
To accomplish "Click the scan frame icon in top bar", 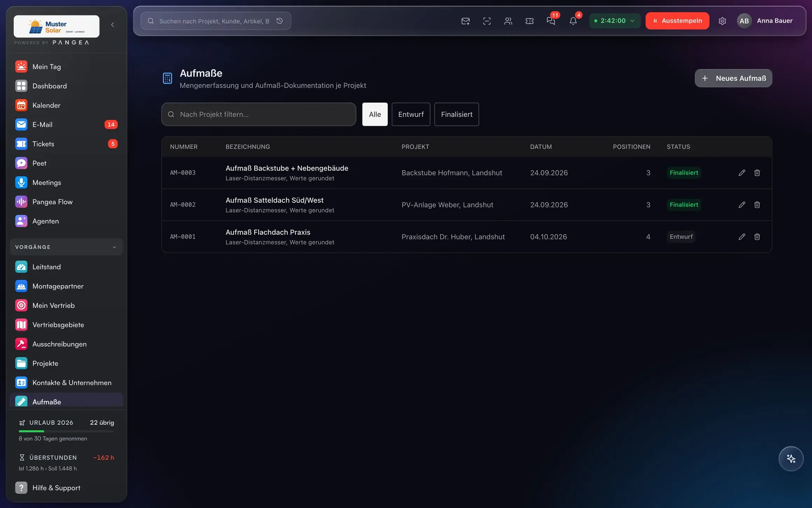I will pyautogui.click(x=486, y=21).
